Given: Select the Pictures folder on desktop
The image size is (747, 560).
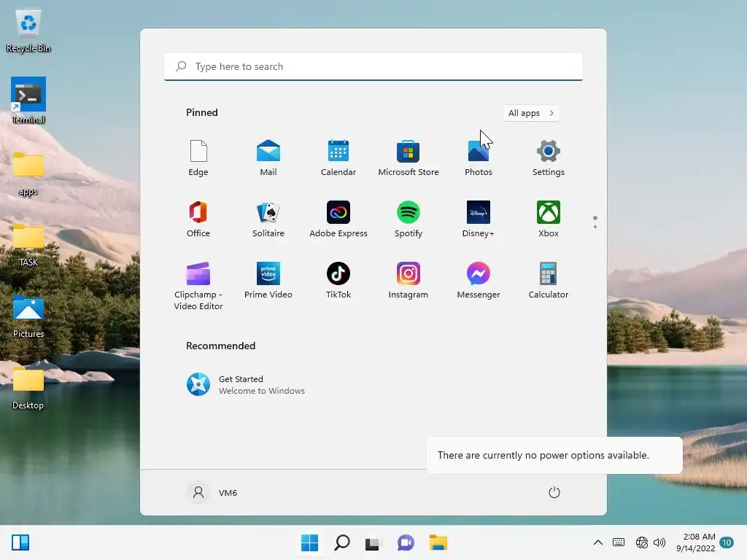Looking at the screenshot, I should click(28, 316).
